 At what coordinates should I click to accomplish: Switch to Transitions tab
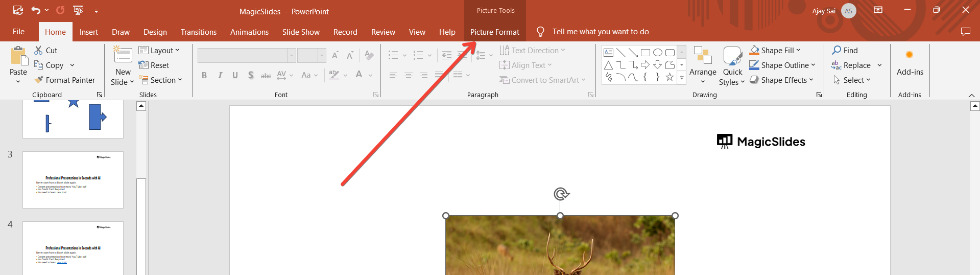(199, 32)
